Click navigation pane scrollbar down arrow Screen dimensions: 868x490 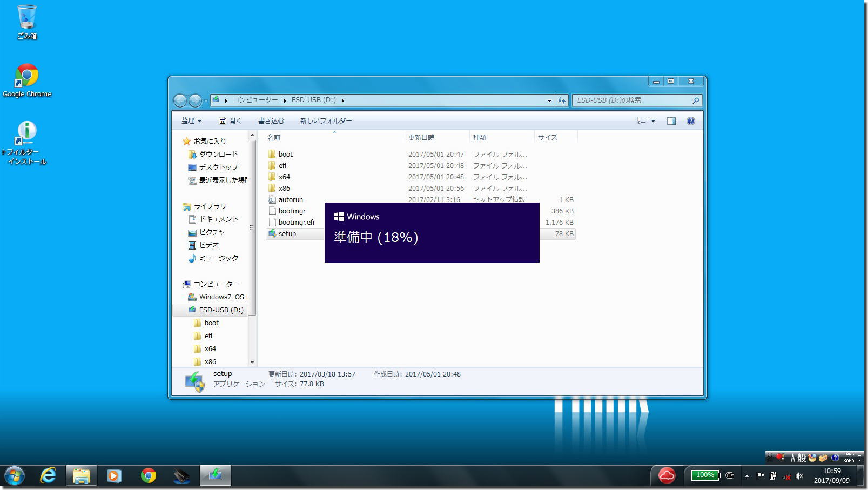[x=252, y=362]
